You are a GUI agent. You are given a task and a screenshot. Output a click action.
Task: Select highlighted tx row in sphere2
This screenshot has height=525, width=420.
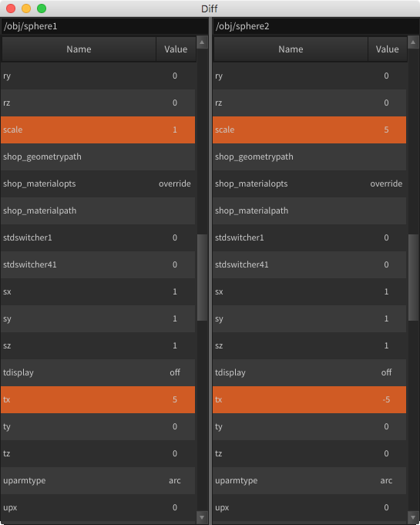point(309,400)
